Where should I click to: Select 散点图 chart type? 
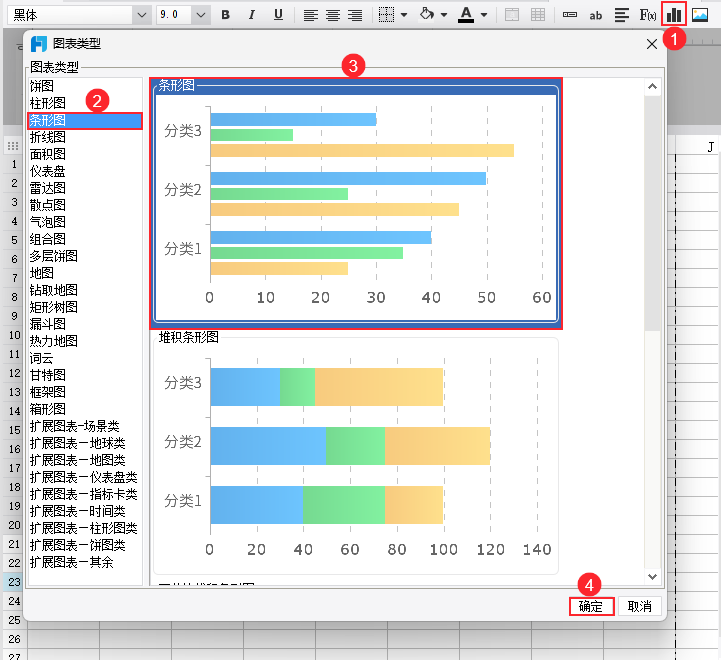click(x=85, y=205)
